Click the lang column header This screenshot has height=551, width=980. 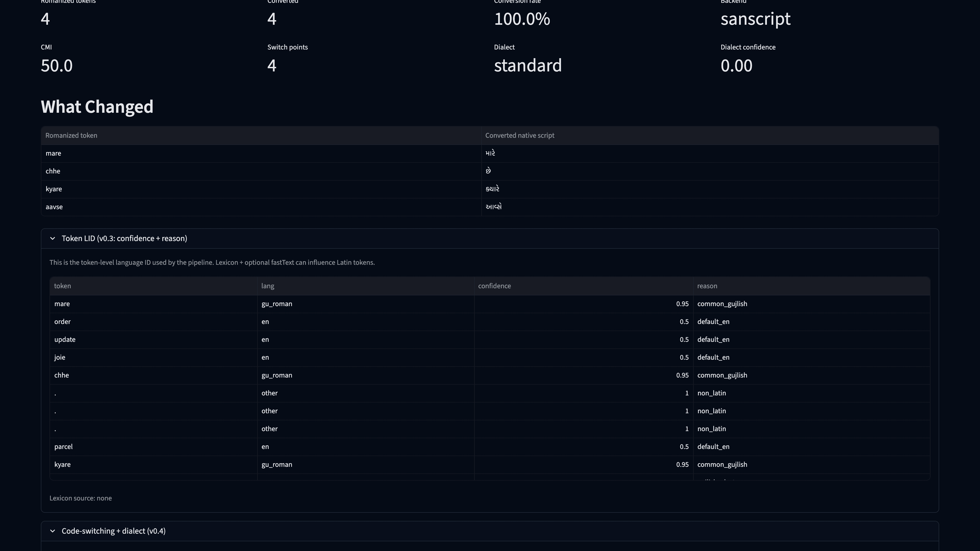(267, 286)
